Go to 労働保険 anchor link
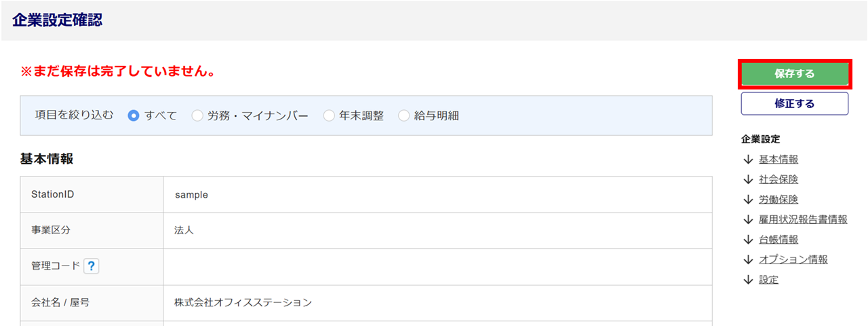Image resolution: width=868 pixels, height=326 pixels. click(778, 200)
